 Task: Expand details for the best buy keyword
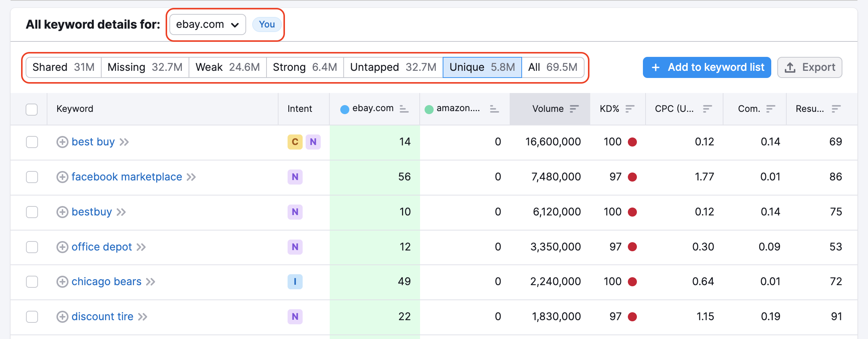coord(62,142)
